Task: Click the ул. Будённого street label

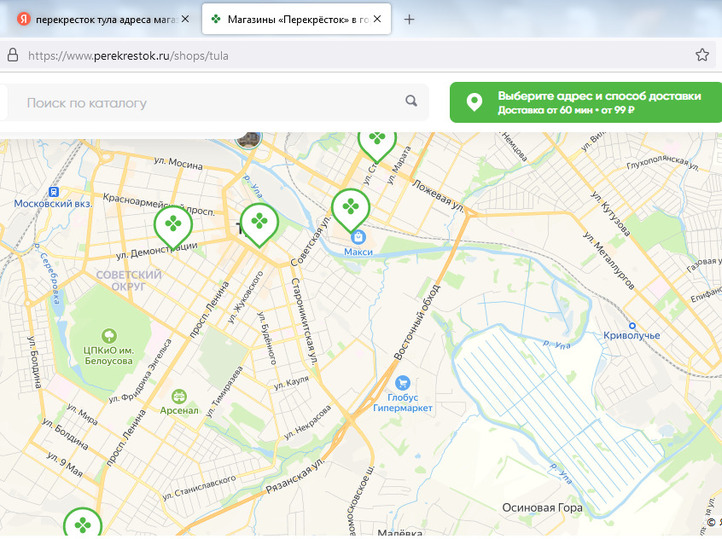Action: point(267,338)
